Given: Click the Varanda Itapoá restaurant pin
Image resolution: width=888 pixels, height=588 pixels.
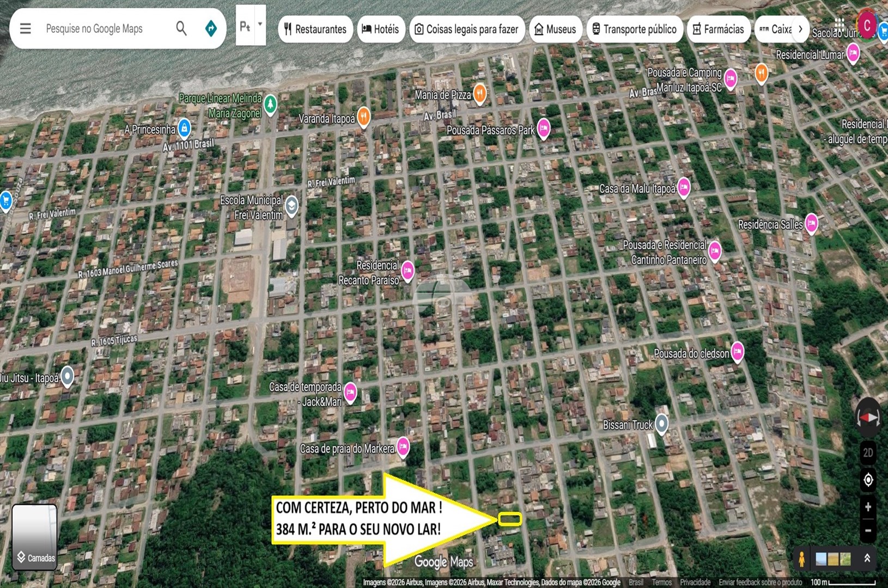Looking at the screenshot, I should click(364, 117).
